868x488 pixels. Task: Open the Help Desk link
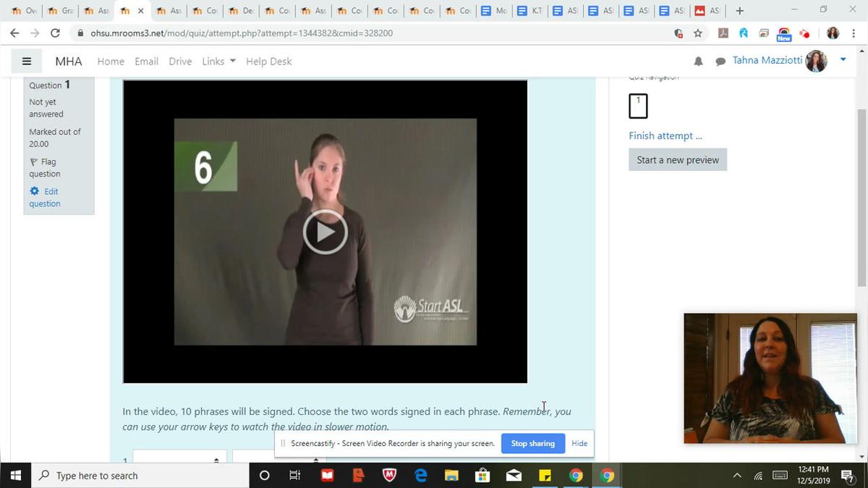[268, 62]
